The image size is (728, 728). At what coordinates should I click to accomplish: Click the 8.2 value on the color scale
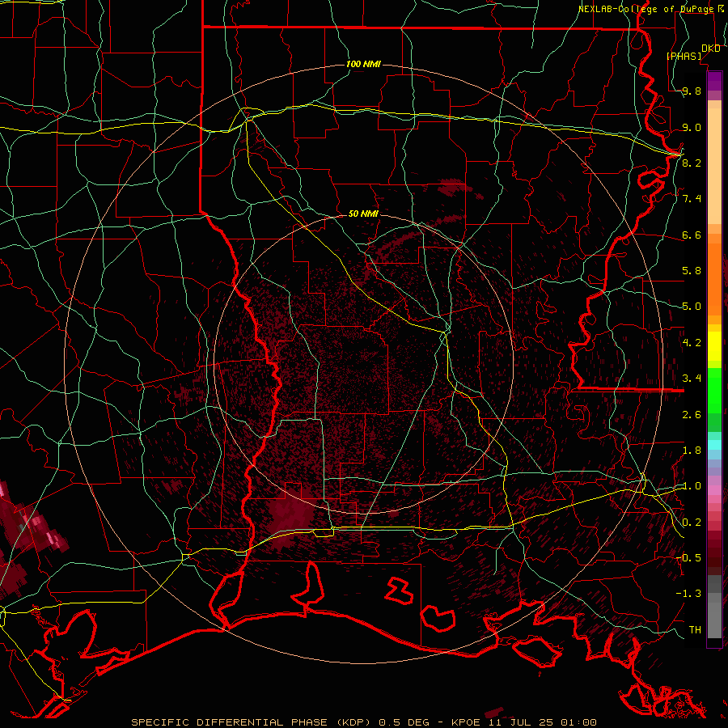coord(692,163)
